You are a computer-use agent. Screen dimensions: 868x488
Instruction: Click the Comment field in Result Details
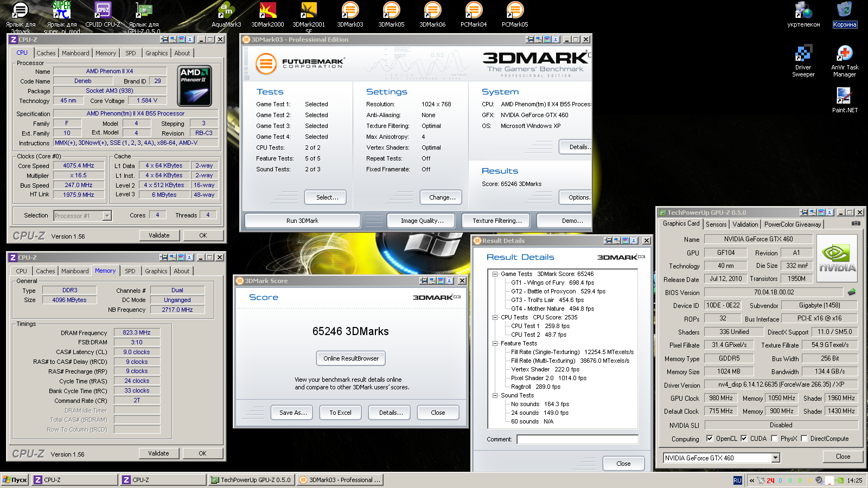tap(577, 439)
